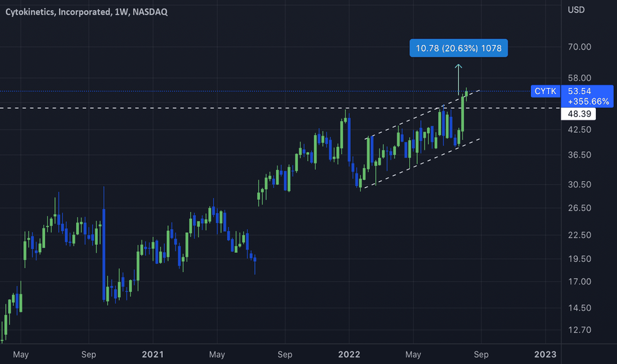Click the +355.66% change label

point(589,101)
